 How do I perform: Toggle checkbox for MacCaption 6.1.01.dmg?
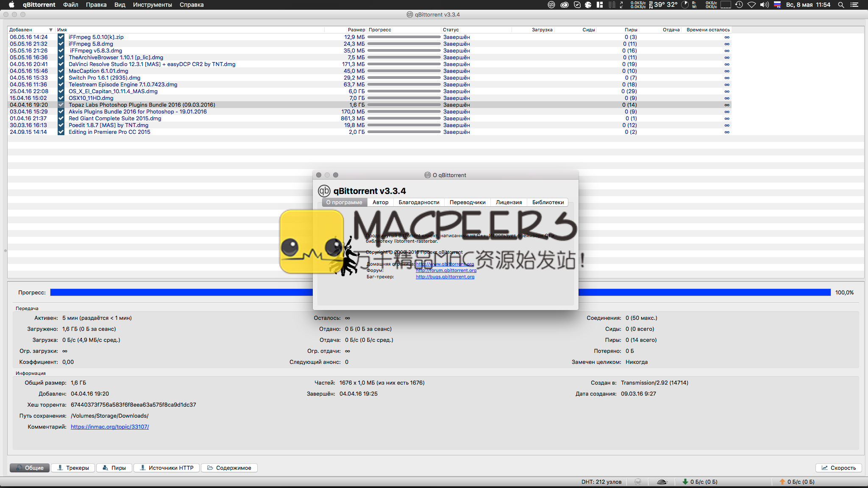click(61, 71)
